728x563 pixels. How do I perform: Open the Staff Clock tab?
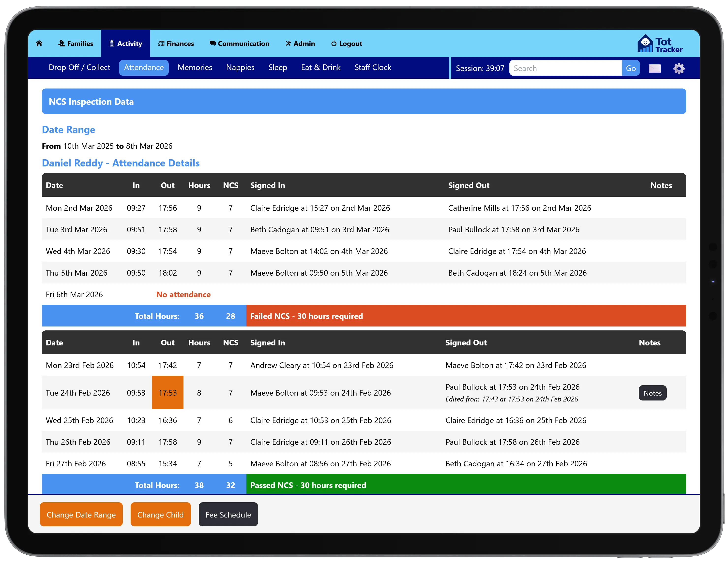tap(372, 67)
